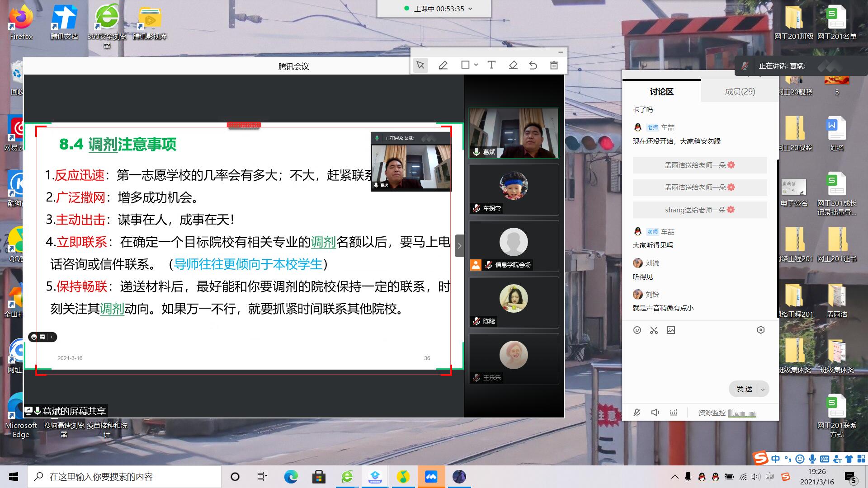Click taskbar search box
868x488 pixels.
point(125,477)
